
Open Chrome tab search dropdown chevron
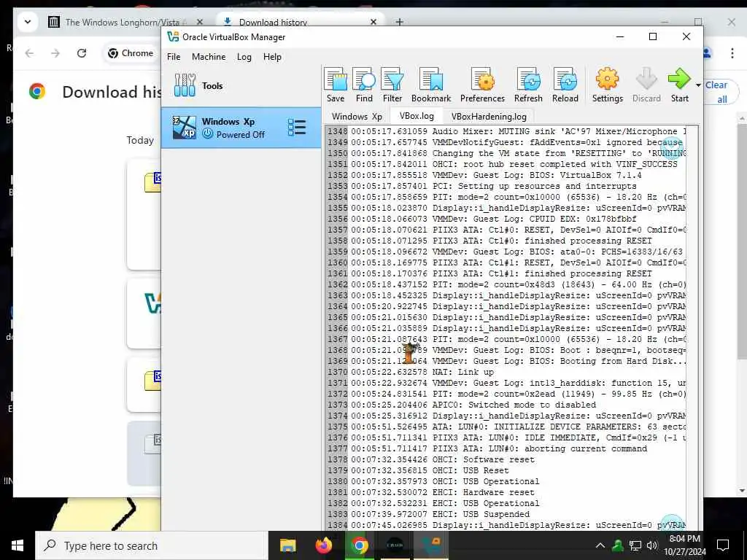[28, 22]
